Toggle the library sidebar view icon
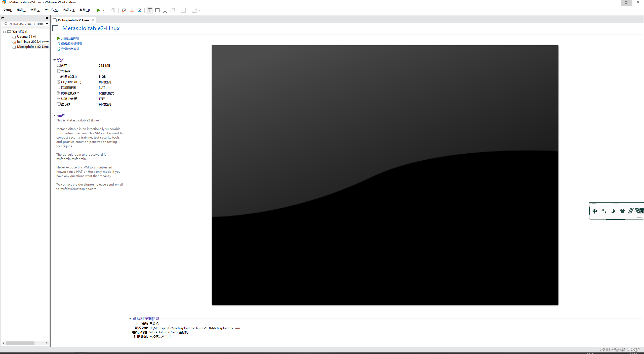Screen dimensions: 644x354 click(x=150, y=10)
